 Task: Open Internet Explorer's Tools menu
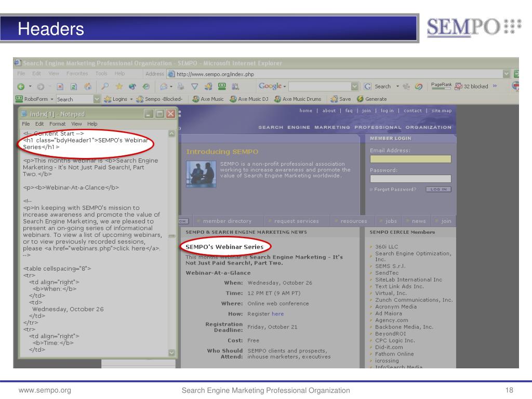[x=101, y=73]
